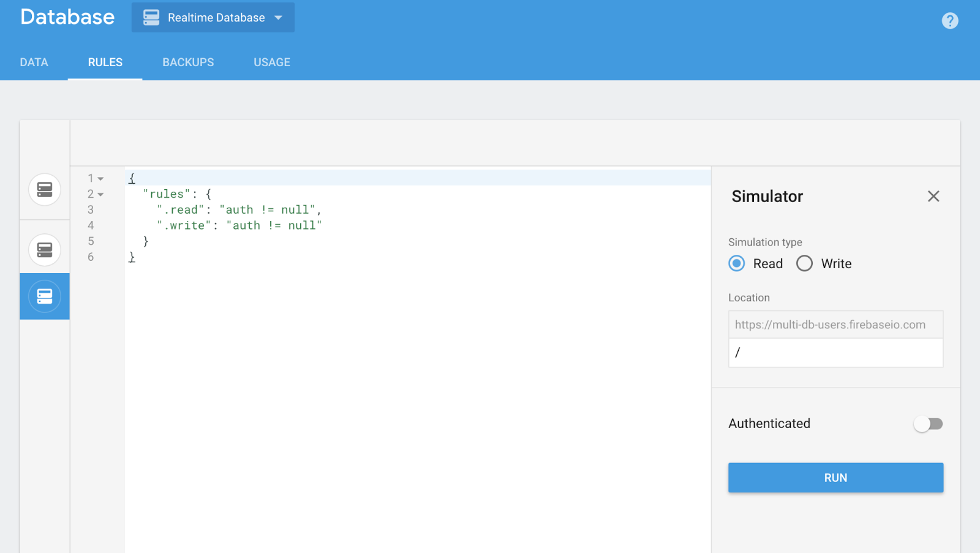Image resolution: width=980 pixels, height=553 pixels.
Task: Switch to the RULES tab
Action: point(105,62)
